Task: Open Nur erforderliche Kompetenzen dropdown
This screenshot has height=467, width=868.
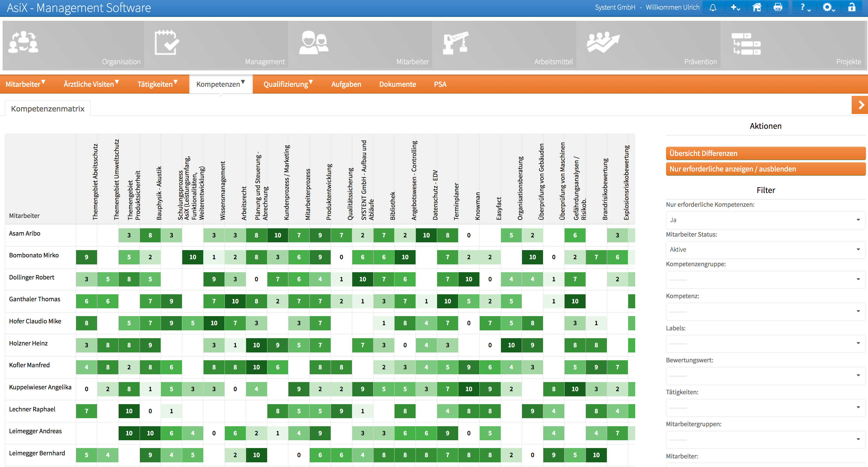Action: (765, 220)
